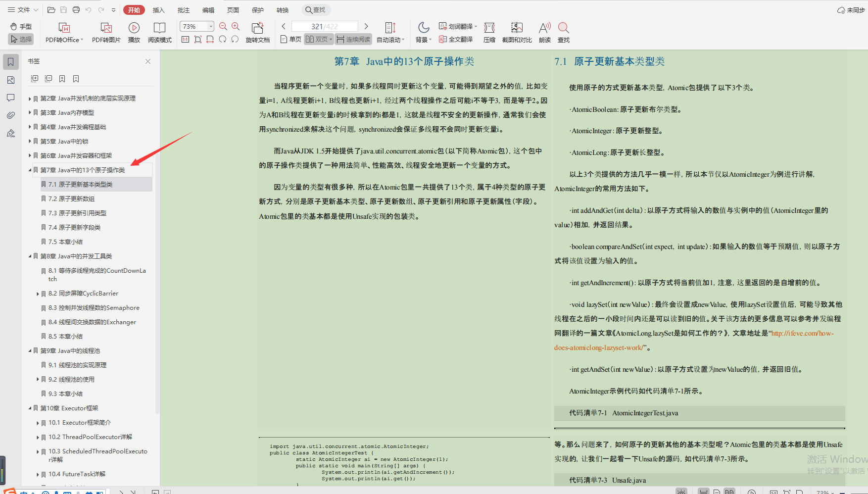Viewport: 868px width, 494px height.
Task: Open the quick access customize dropdown
Action: (113, 10)
